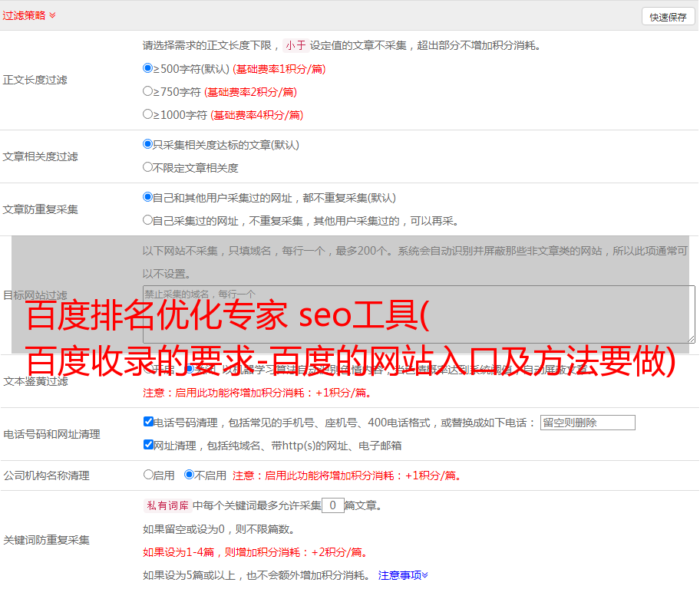Choose 不限定文章相关度 radio option
This screenshot has width=700, height=589.
(x=147, y=167)
